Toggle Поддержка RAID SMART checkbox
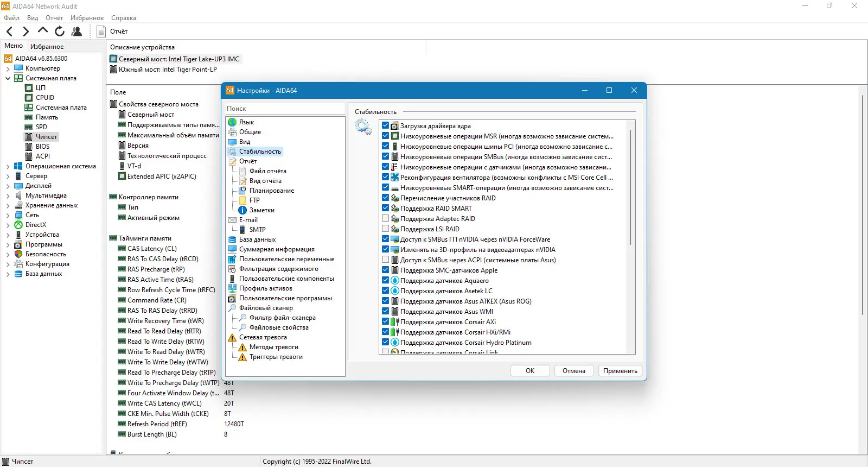Image resolution: width=868 pixels, height=467 pixels. 386,208
